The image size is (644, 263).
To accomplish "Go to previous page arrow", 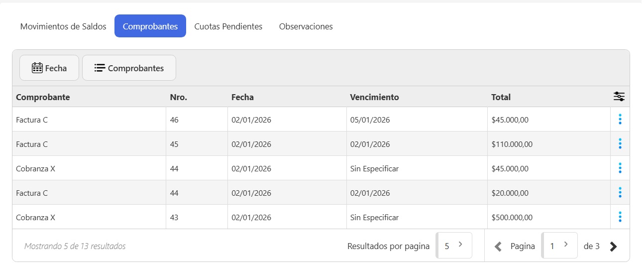I will click(x=498, y=246).
